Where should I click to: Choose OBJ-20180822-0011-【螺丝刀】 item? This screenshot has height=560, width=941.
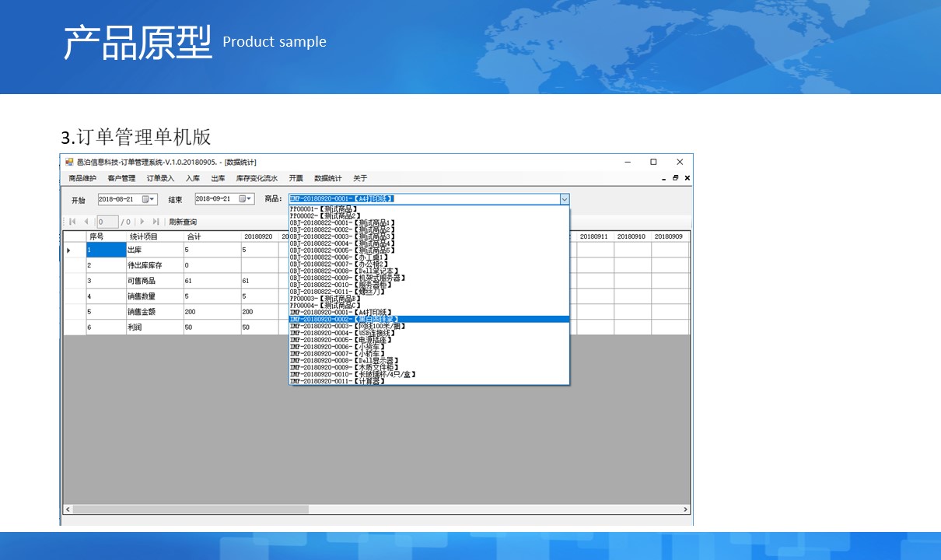429,291
